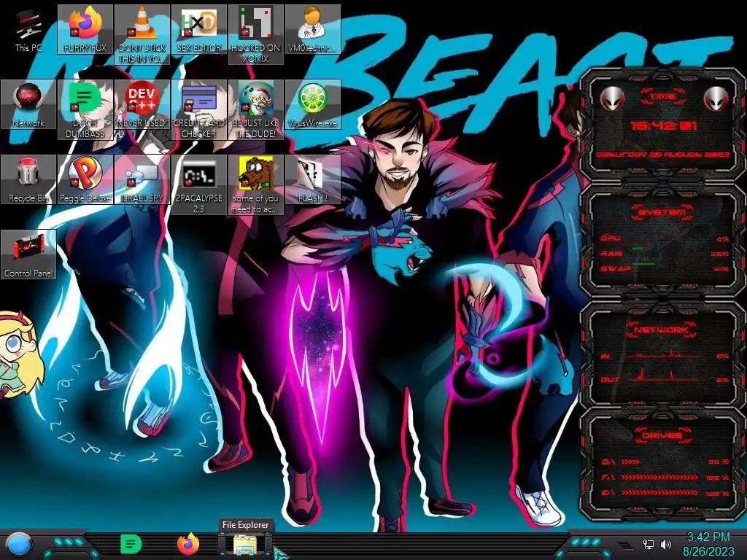Click the F:\ drive entry
Image resolution: width=747 pixels, height=560 pixels.
(x=665, y=477)
